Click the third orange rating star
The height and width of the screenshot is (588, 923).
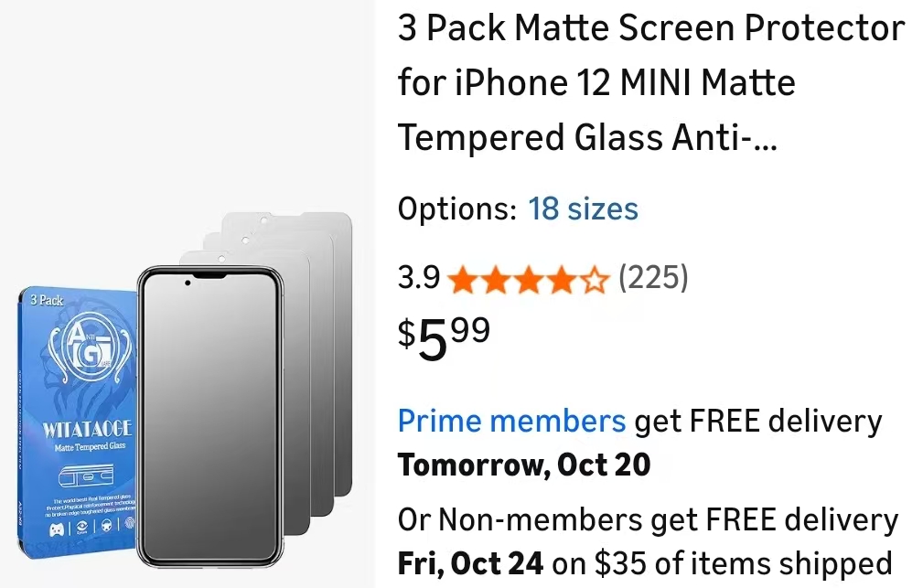pos(528,280)
